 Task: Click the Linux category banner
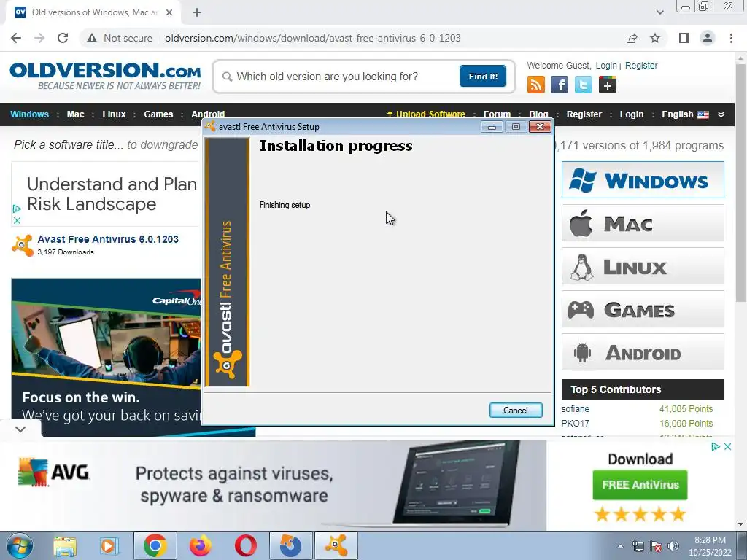point(643,265)
